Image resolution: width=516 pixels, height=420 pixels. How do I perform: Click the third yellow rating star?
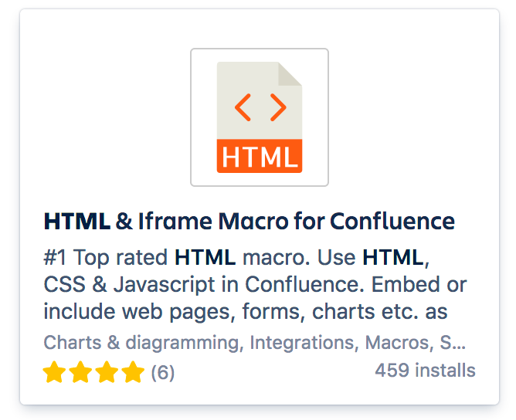[x=107, y=372]
